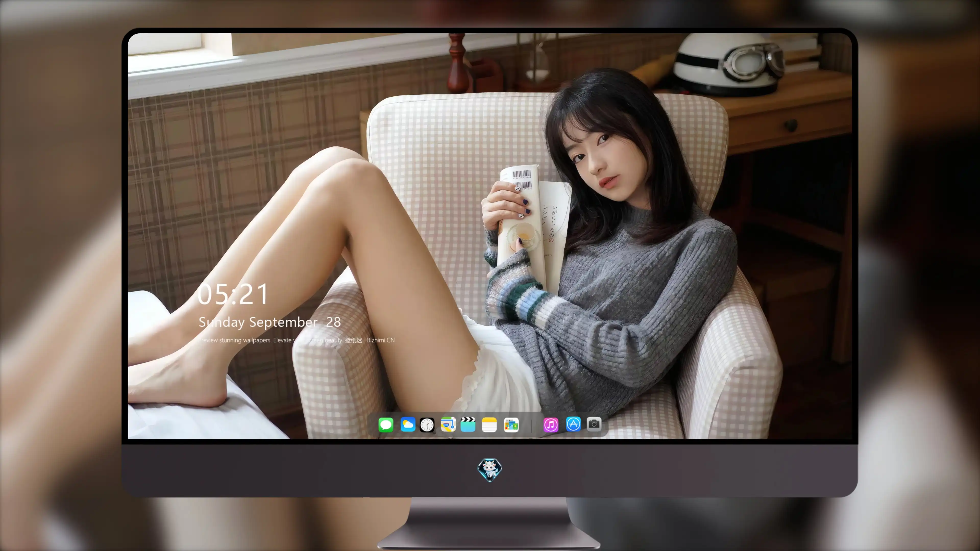The image size is (980, 551).
Task: Open the Camera app in dock
Action: pos(594,424)
